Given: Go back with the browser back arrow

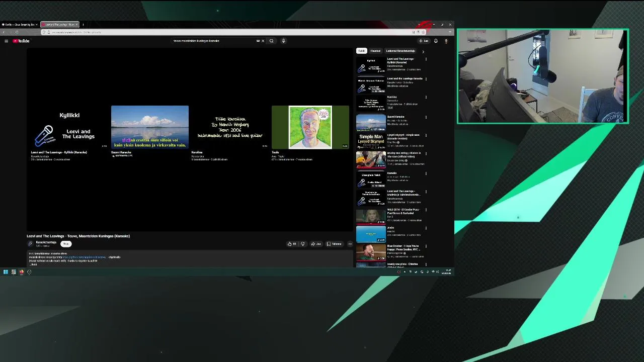Looking at the screenshot, I should click(4, 32).
